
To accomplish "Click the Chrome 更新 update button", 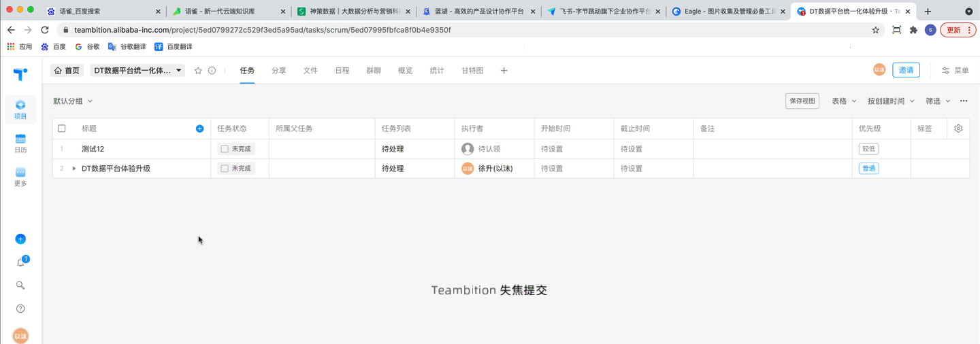I will (x=958, y=30).
